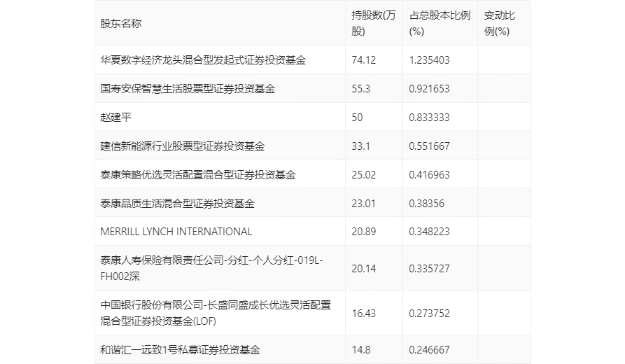625x364 pixels.
Task: Select 华夏数字经济龙头混合型发起式证券投资基金 shareholder name
Action: pyautogui.click(x=203, y=59)
